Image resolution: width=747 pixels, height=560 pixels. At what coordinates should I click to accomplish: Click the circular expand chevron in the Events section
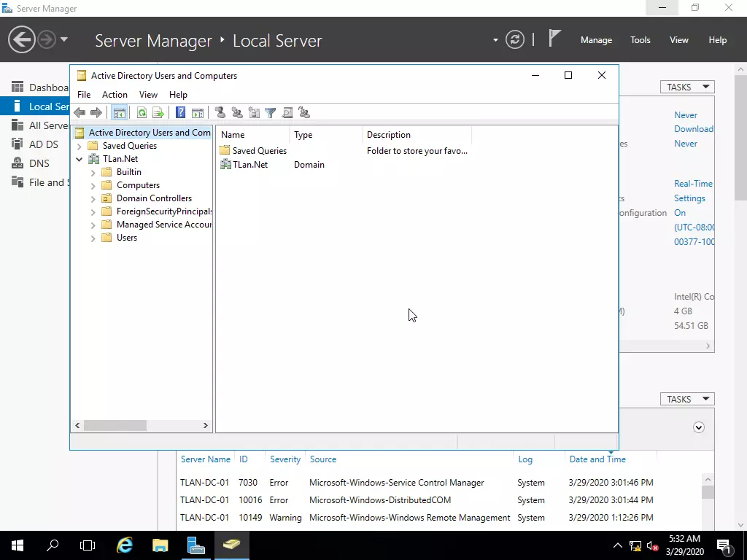(x=698, y=427)
